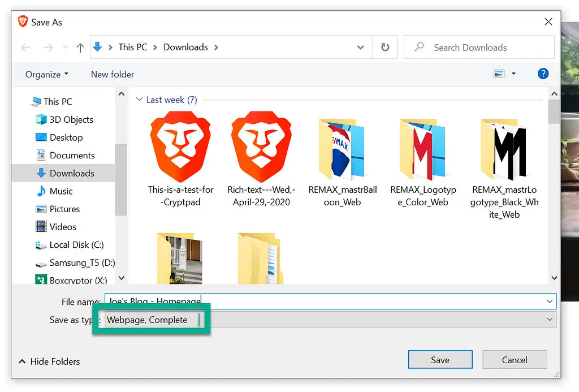Expand the file name history dropdown
This screenshot has height=392, width=579.
tap(548, 301)
